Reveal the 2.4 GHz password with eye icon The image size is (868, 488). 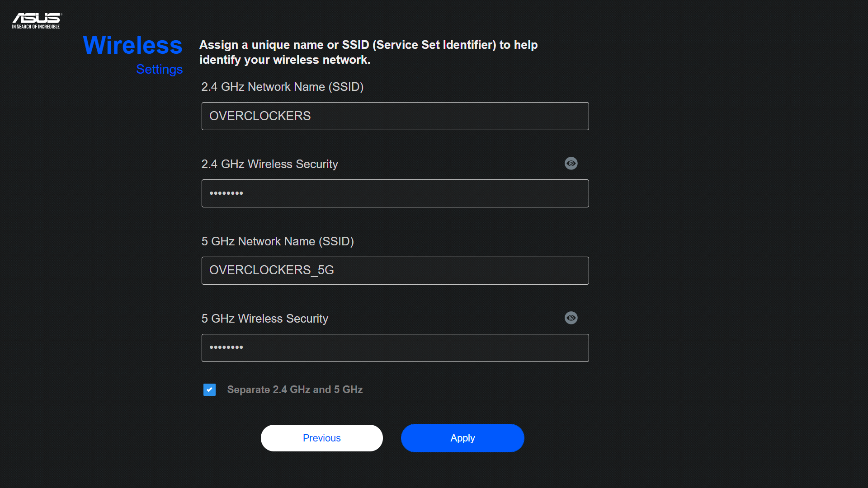tap(571, 163)
